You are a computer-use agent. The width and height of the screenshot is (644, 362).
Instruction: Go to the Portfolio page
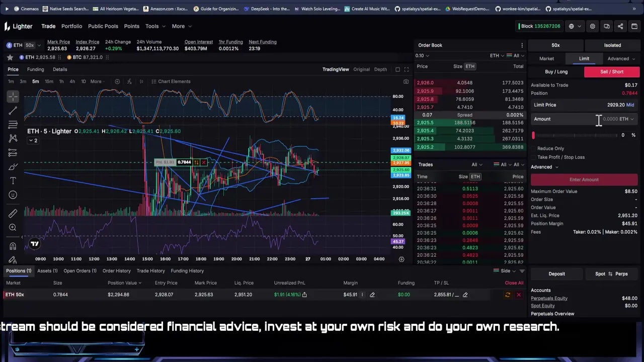[x=71, y=26]
